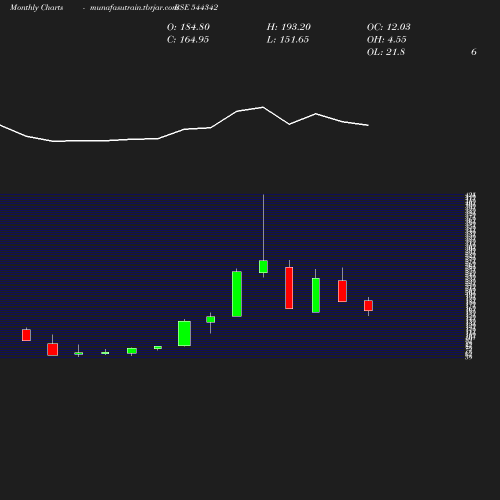The image size is (500, 500).
Task: Select the 'Monthly Charts' title text
Action: tap(36, 7)
